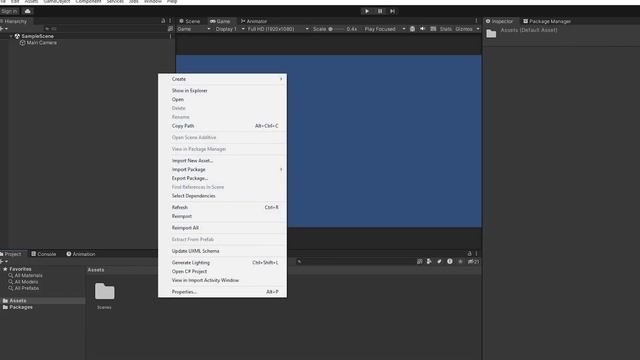Image resolution: width=640 pixels, height=360 pixels.
Task: Open the SampleScene row options kebab
Action: [x=170, y=36]
